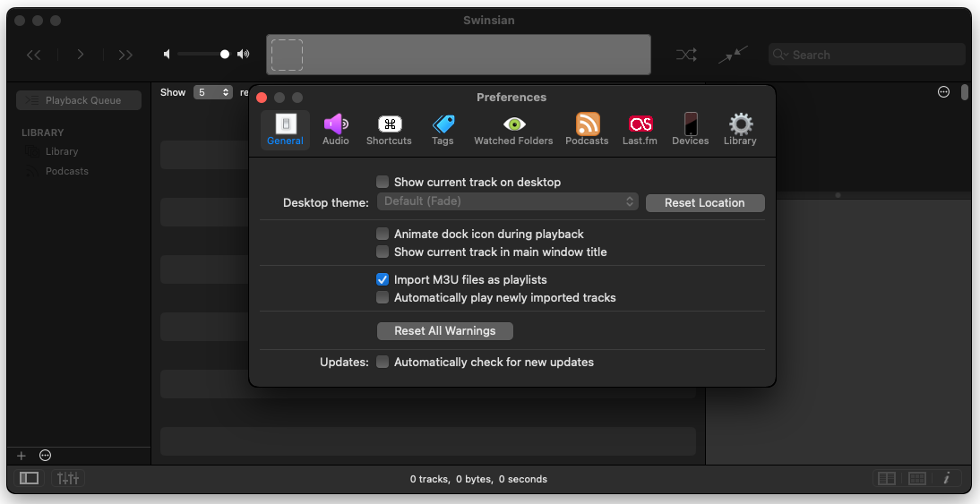Click the volume slider knob
This screenshot has width=980, height=504.
click(224, 55)
